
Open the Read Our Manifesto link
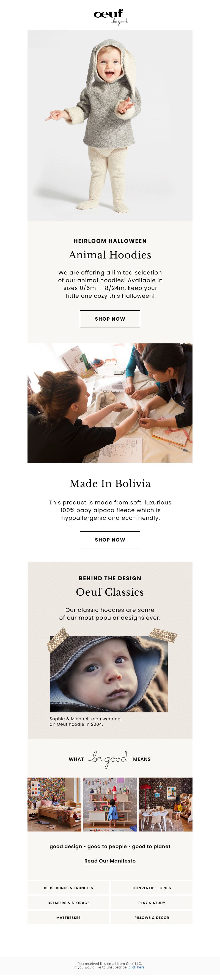[110, 860]
